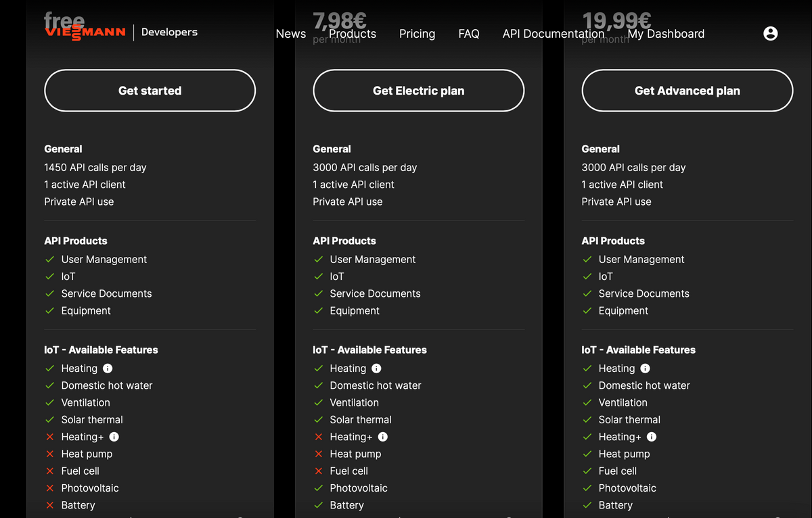Click the Viessmann logo in header
The image size is (812, 518).
[85, 33]
